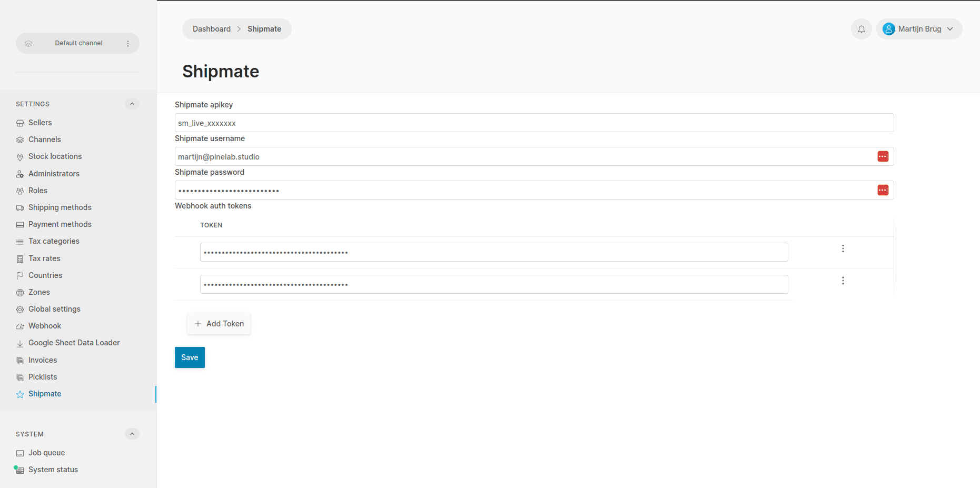The image size is (980, 488).
Task: Click the Shipping methods truck icon
Action: pos(20,208)
